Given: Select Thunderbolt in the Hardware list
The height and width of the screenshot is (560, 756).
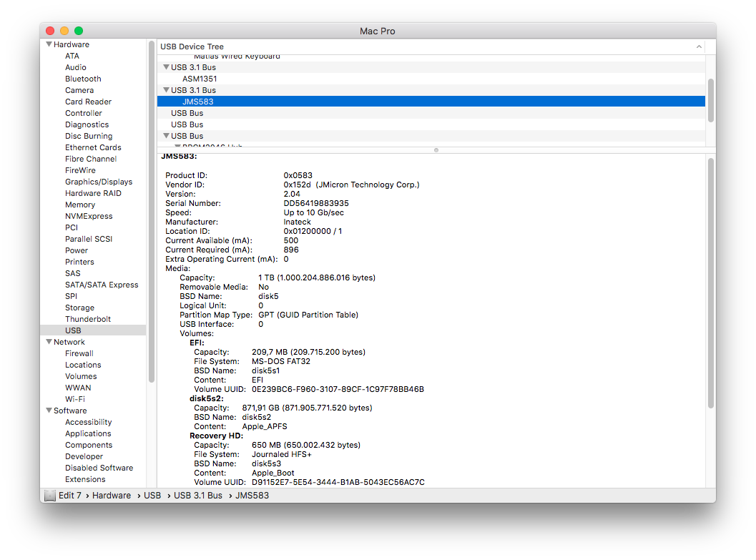Looking at the screenshot, I should click(x=88, y=319).
